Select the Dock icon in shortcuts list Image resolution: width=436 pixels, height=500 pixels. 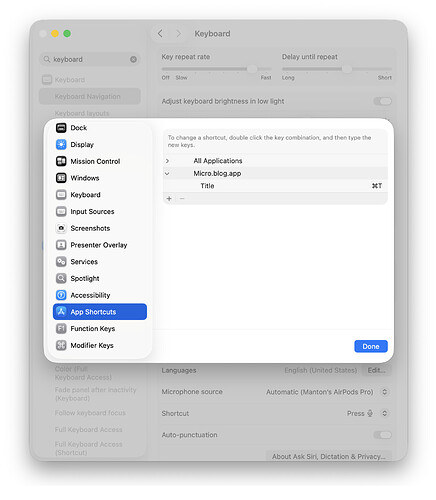click(x=61, y=128)
